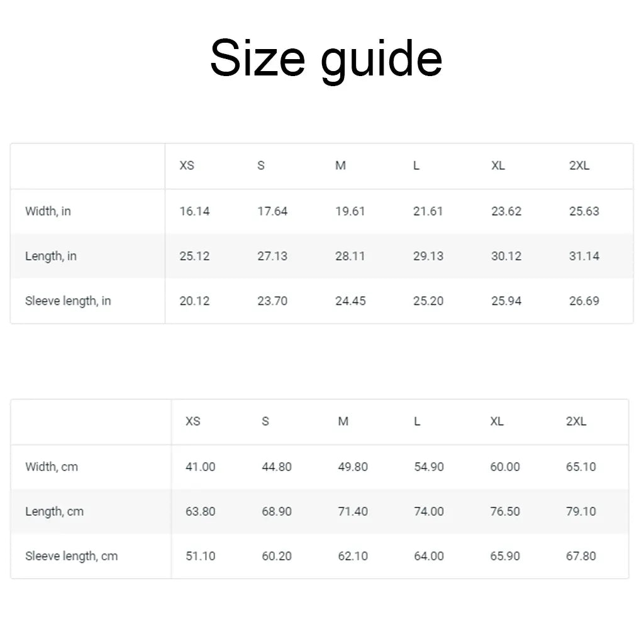Click the 16.14 width value
Viewport: 644px width, 644px height.
(194, 211)
